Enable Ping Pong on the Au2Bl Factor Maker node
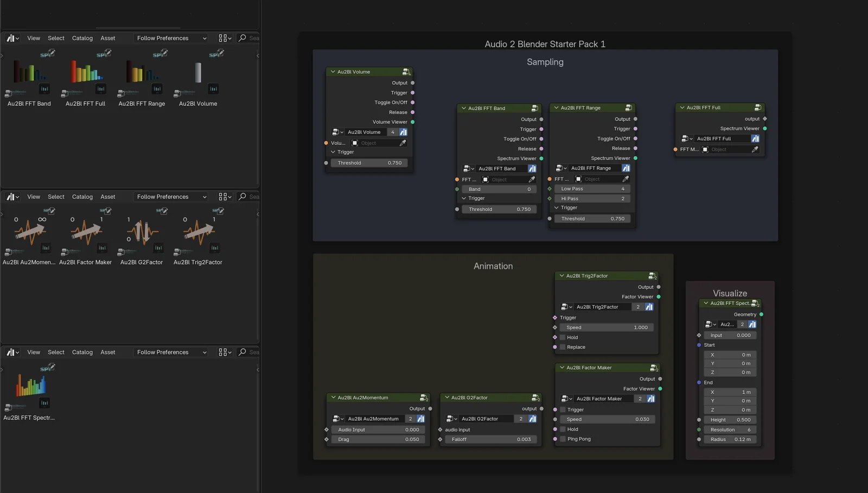 tap(564, 439)
